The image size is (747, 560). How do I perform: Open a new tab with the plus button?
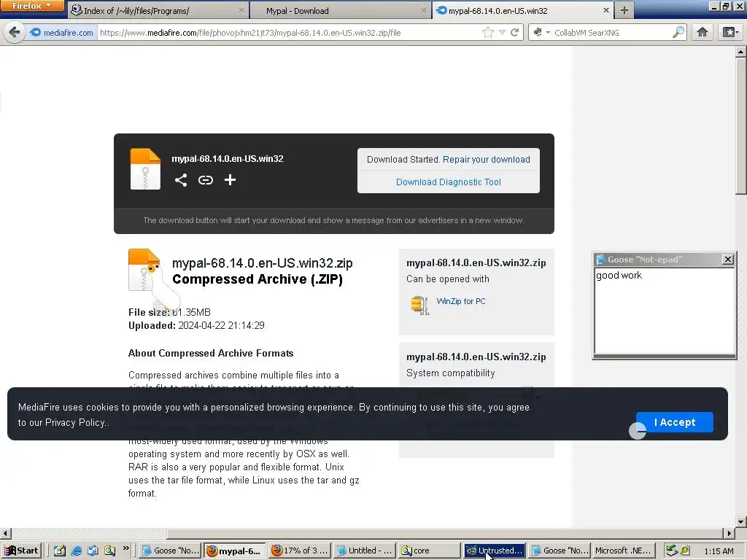pos(624,10)
